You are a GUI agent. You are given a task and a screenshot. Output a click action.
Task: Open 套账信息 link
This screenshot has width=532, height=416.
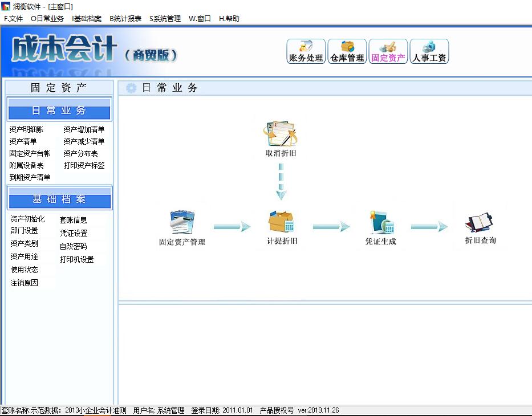click(74, 221)
